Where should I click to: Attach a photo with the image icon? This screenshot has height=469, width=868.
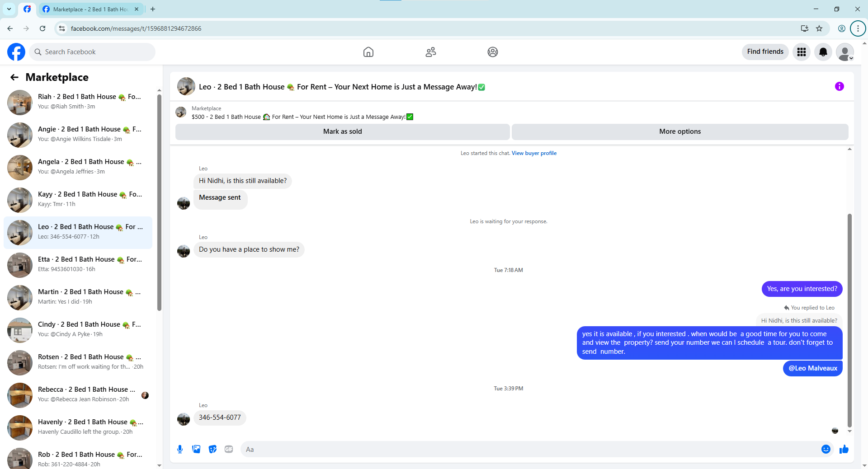pyautogui.click(x=196, y=449)
